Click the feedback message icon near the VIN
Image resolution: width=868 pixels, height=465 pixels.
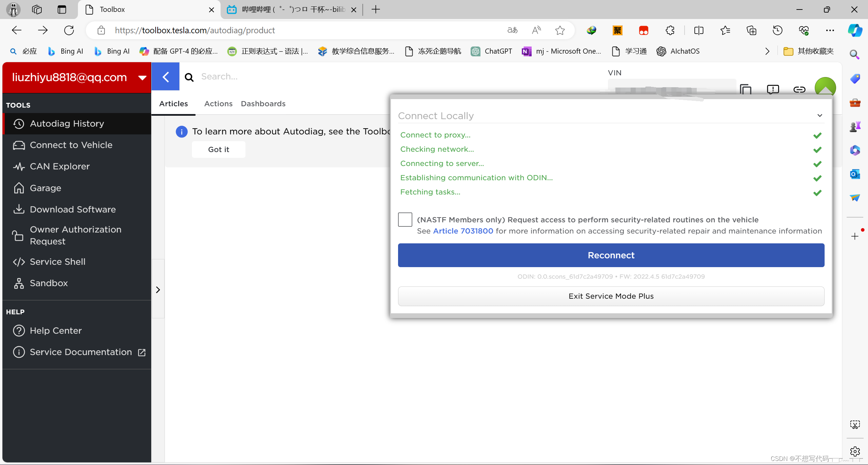(x=773, y=89)
